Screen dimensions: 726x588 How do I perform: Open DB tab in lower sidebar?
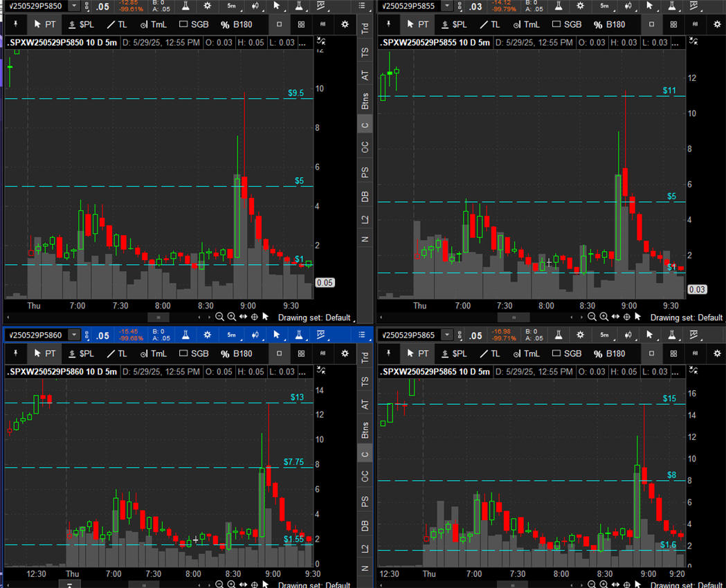(x=365, y=525)
